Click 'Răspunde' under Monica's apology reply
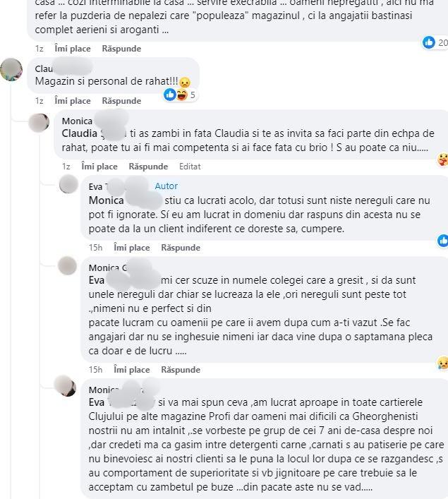Image resolution: width=448 pixels, height=499 pixels. click(181, 370)
